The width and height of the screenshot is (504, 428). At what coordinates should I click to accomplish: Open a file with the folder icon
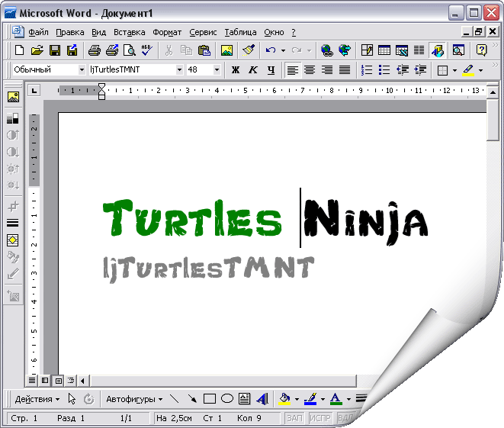pyautogui.click(x=37, y=50)
